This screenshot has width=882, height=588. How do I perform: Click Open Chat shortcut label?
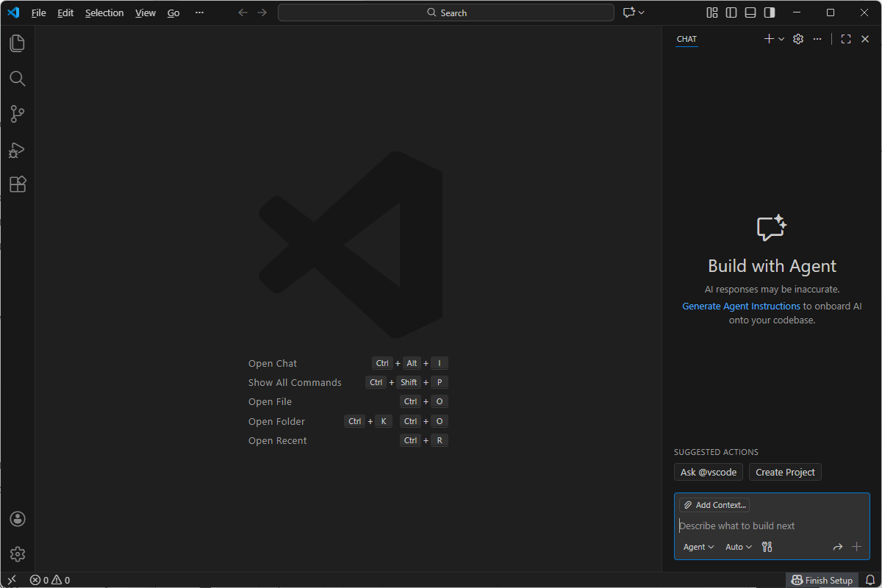click(x=273, y=363)
